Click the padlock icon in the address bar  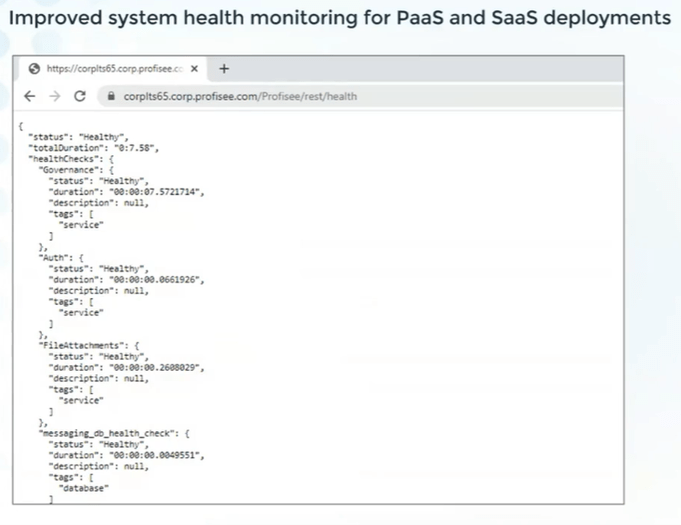pyautogui.click(x=111, y=96)
